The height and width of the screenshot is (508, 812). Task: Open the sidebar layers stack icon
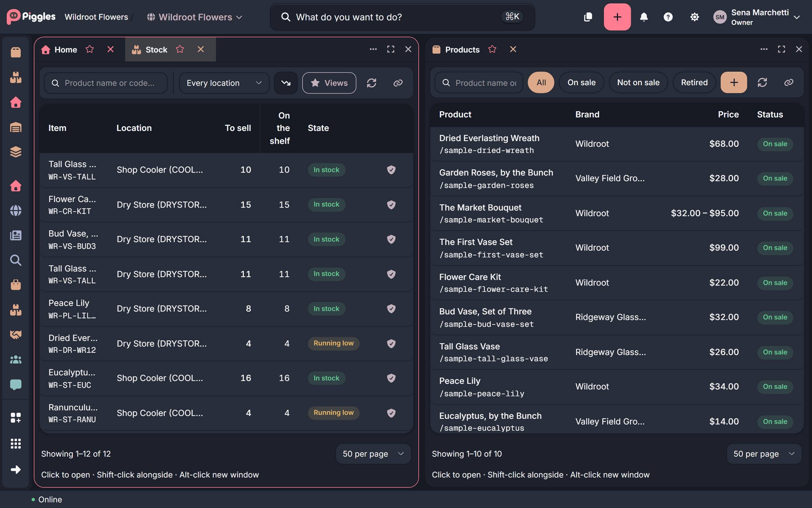(x=16, y=152)
